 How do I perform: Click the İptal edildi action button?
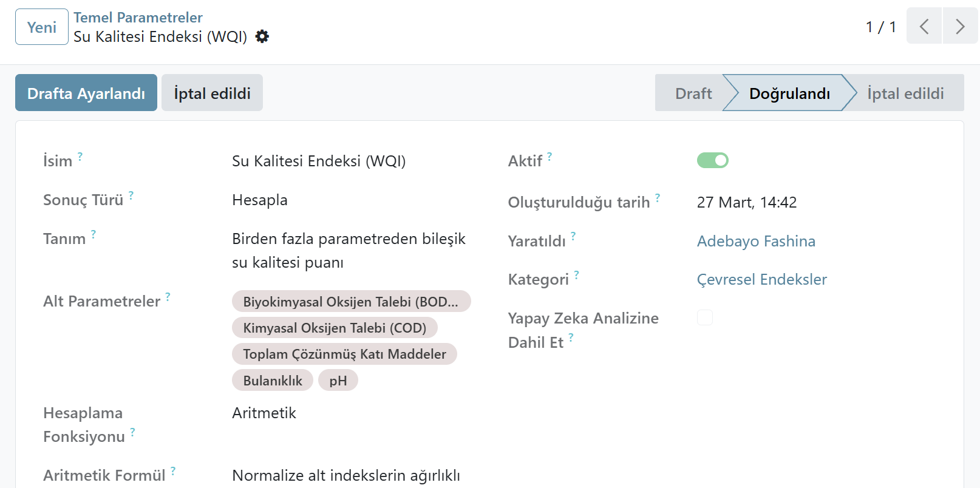[x=212, y=93]
